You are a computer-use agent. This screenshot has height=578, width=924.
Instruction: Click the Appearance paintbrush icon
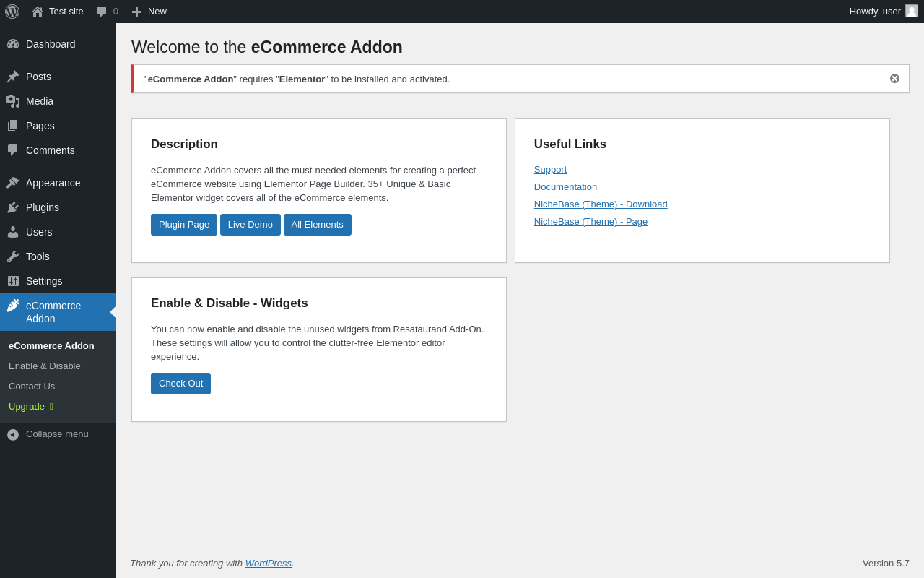[13, 183]
